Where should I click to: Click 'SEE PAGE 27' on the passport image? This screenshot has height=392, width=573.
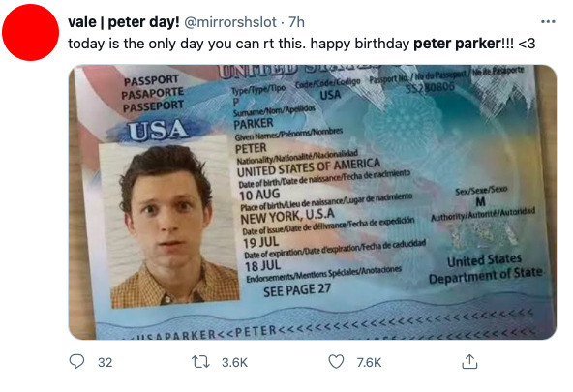point(297,290)
